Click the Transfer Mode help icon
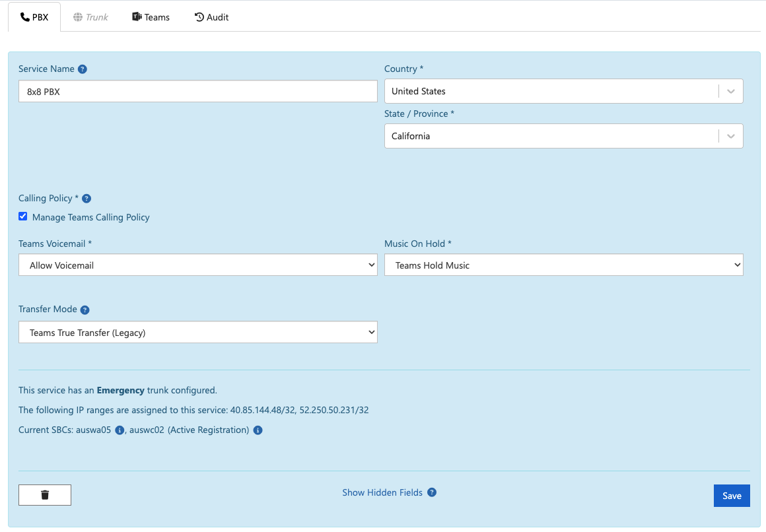The image size is (766, 532). [x=85, y=310]
